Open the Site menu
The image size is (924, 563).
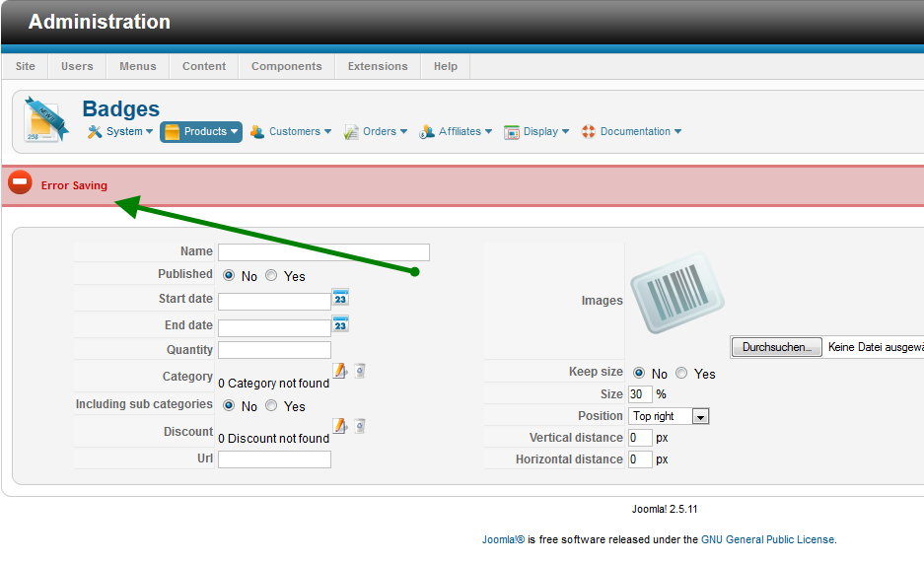pos(26,66)
